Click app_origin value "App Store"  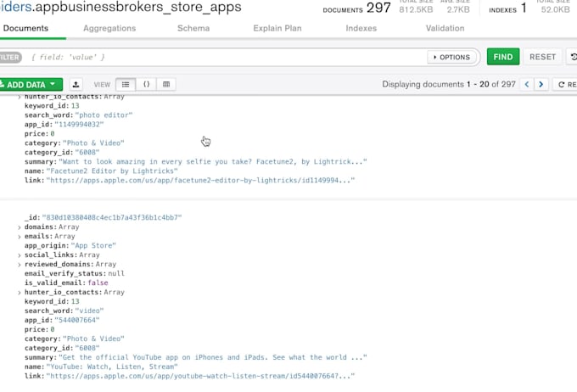(x=93, y=245)
